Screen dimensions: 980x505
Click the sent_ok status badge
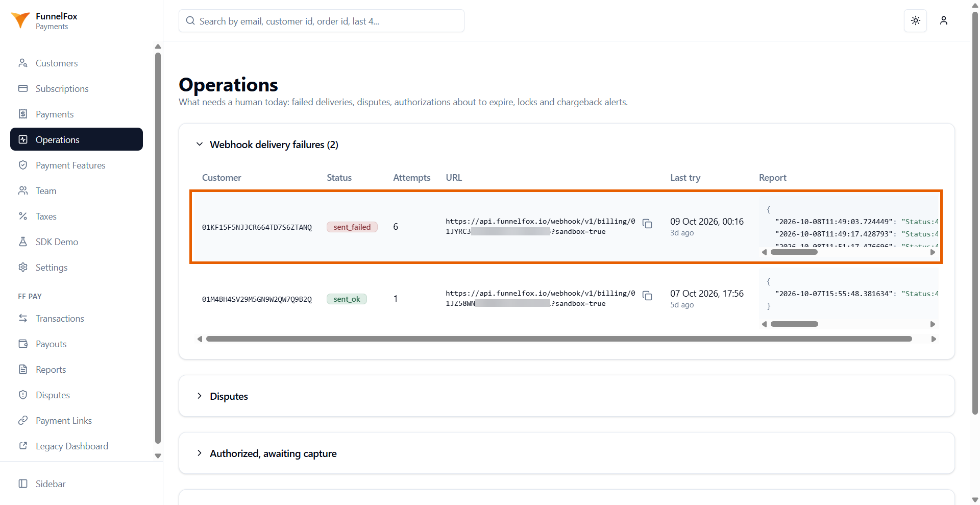[347, 299]
